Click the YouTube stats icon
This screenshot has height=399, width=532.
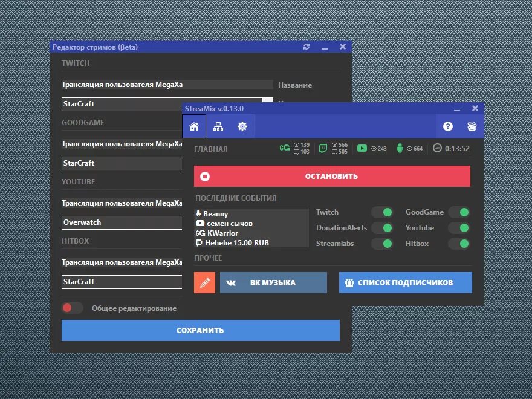tap(362, 148)
